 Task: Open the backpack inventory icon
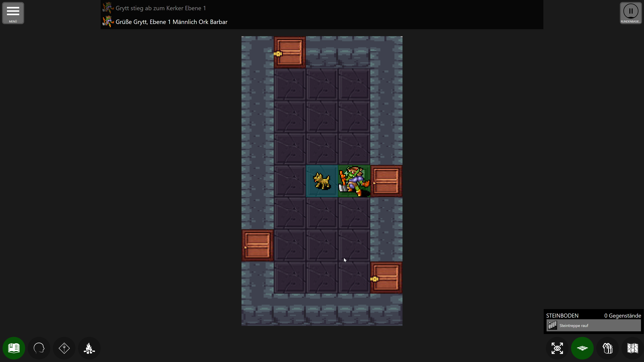point(608,348)
